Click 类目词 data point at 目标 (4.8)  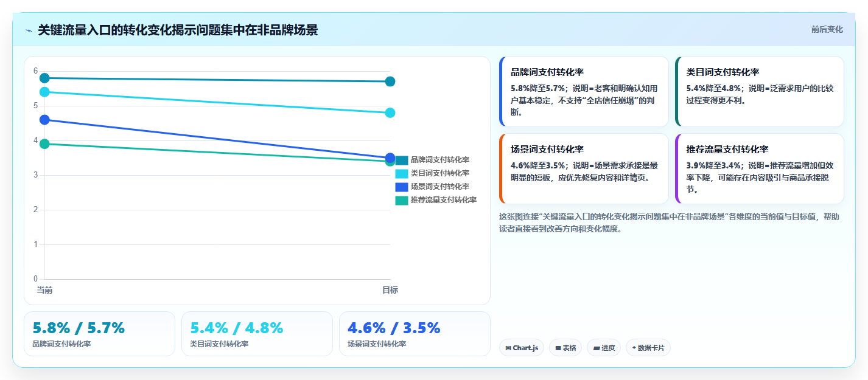(390, 112)
